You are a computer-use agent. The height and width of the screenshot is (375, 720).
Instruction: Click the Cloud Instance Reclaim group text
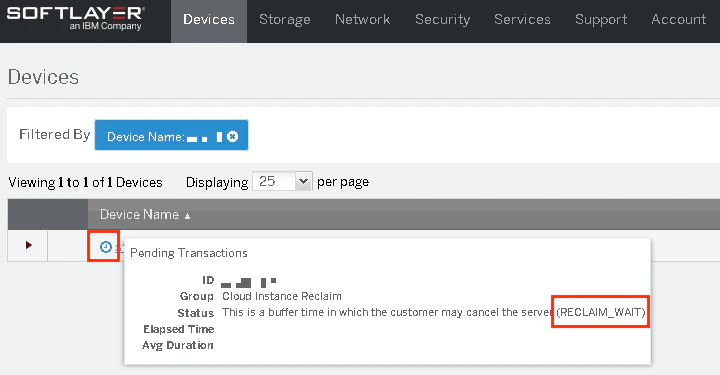tap(281, 296)
